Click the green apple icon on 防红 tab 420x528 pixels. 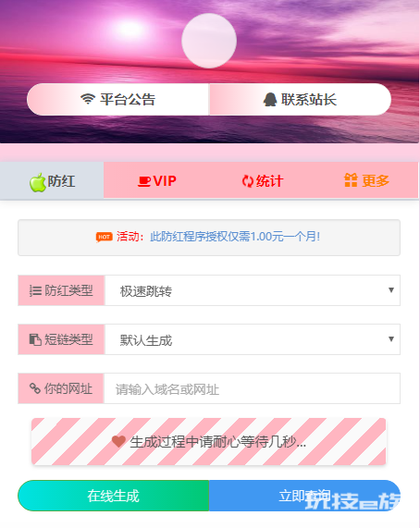[37, 182]
